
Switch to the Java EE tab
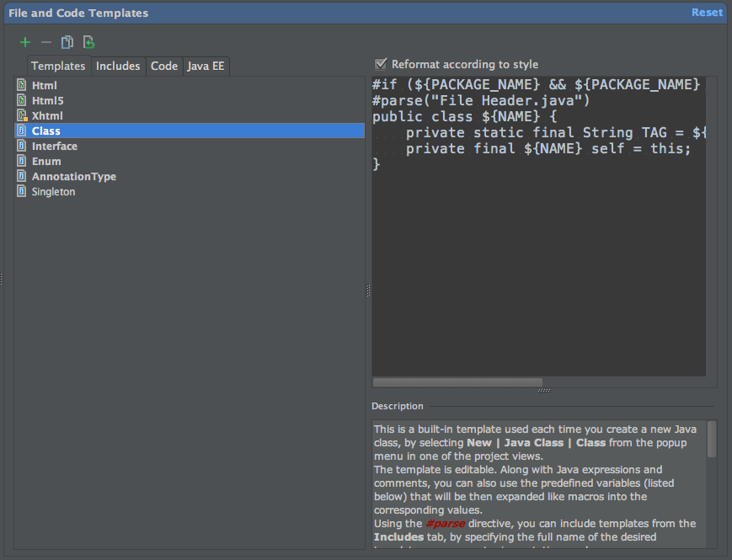(x=206, y=66)
